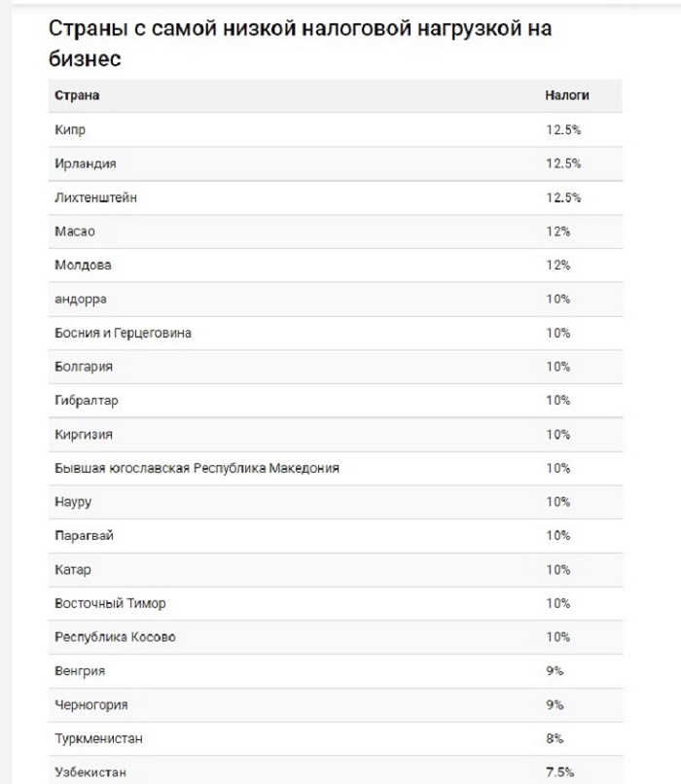Click the 'Ирландия' country cell
Screen dimensions: 681x784
[x=86, y=163]
